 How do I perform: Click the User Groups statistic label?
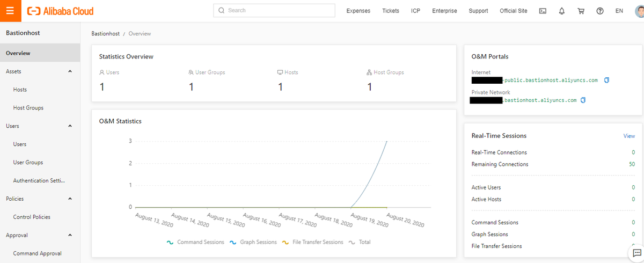click(x=210, y=72)
